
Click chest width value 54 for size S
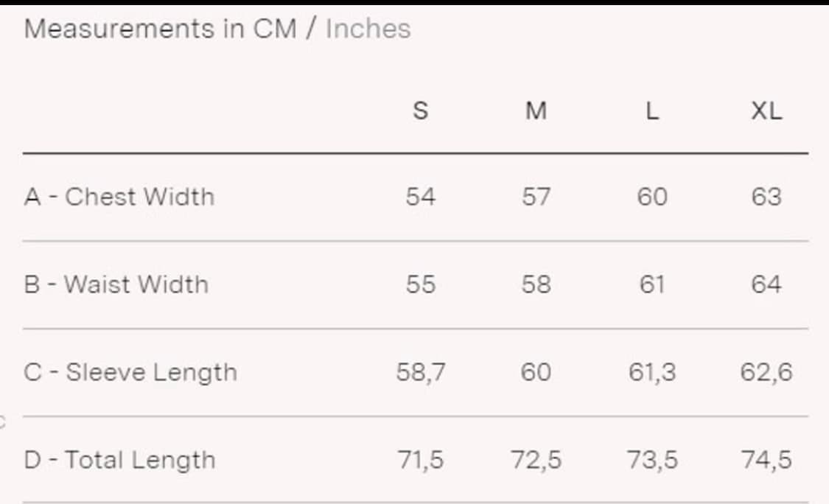coord(420,197)
